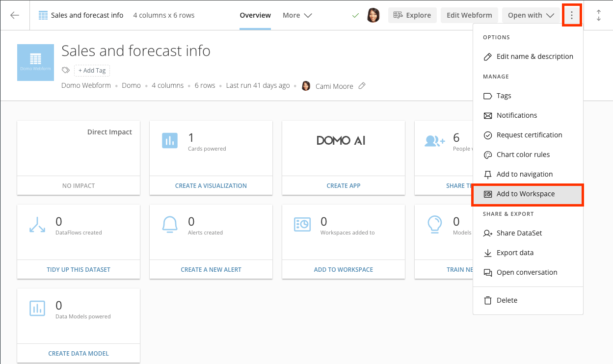
Task: Click the Domo Webform metadata text
Action: tap(86, 85)
